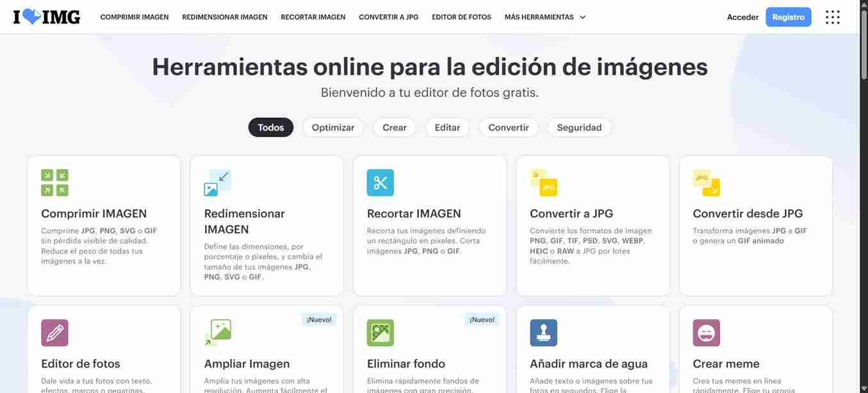The image size is (868, 393).
Task: Open RECORTAR IMAGEN in the top menu
Action: click(x=313, y=17)
